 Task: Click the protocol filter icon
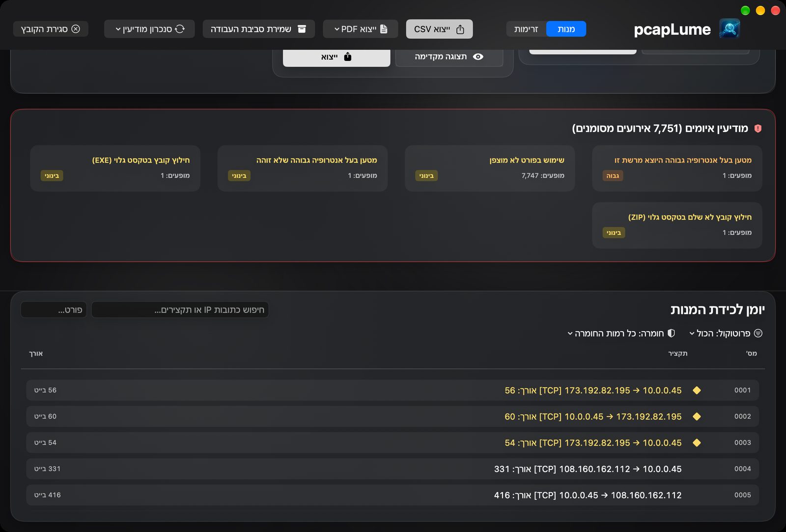pos(758,333)
